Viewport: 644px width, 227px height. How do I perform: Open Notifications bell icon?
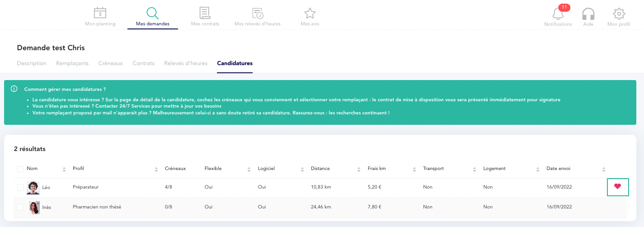tap(558, 14)
